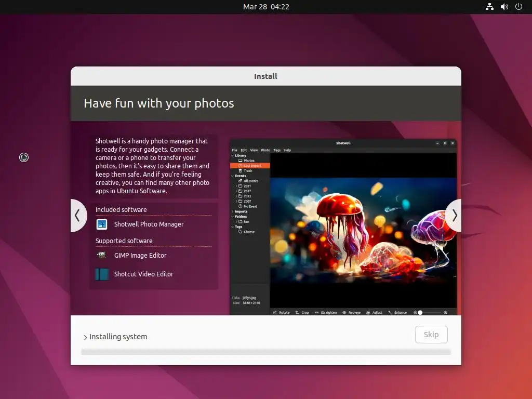Click the Shotcut Video Editor icon

[x=102, y=274]
